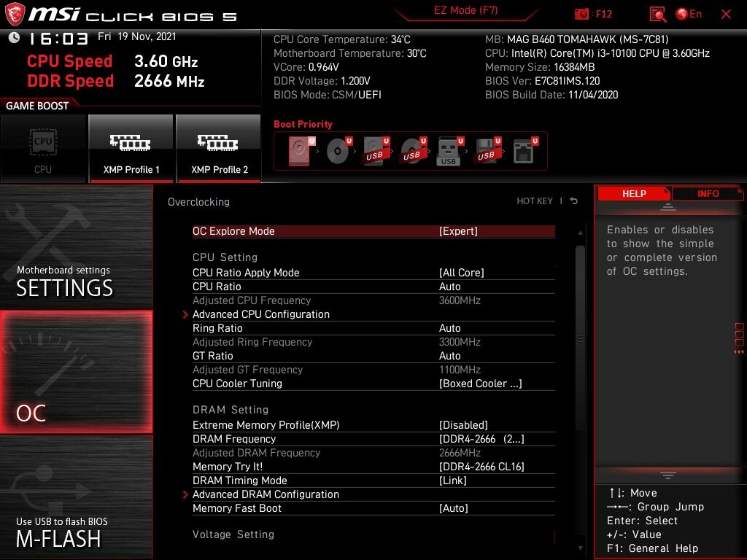747x560 pixels.
Task: Click the Adjusted DRAM Frequency 2666MHz value
Action: point(460,453)
